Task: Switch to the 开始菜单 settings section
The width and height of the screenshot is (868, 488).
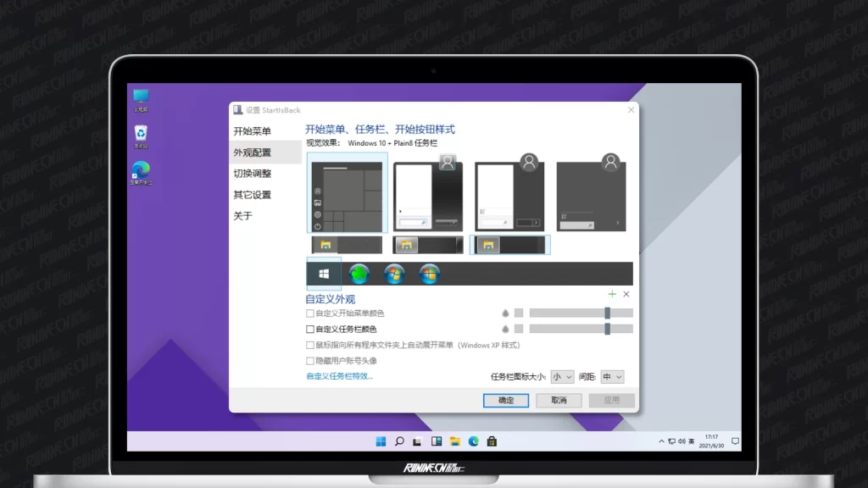Action: click(x=253, y=131)
